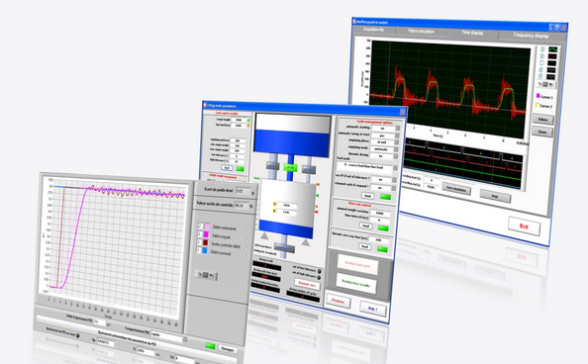Image resolution: width=588 pixels, height=364 pixels.
Task: Select graph palette tool beside Cursor legend
Action: tap(545, 85)
